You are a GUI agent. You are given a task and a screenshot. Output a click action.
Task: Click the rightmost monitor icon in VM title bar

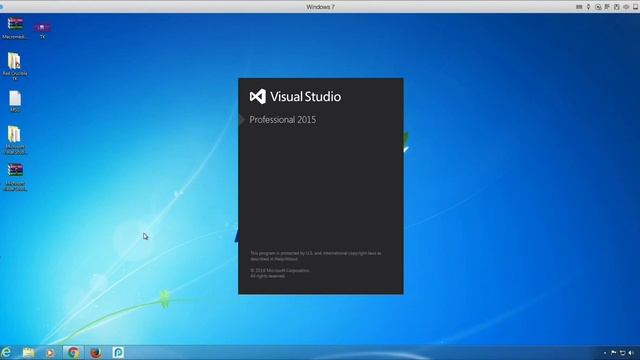click(x=636, y=7)
